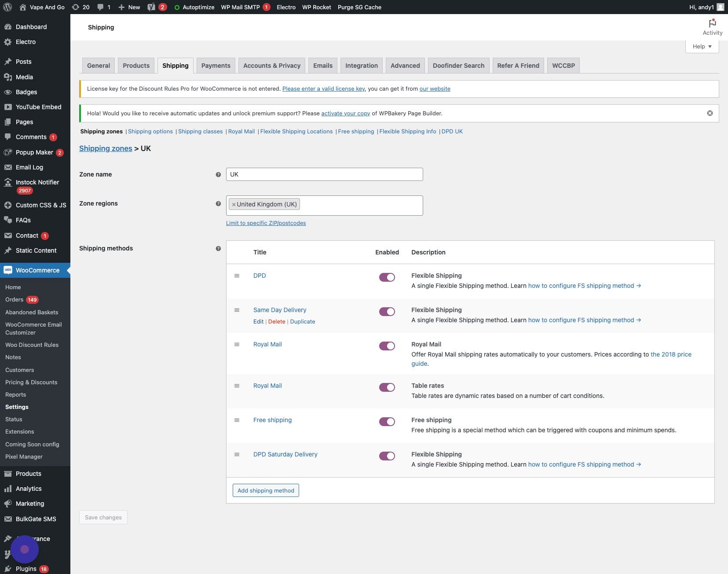
Task: Edit the Same Day Delivery method
Action: pyautogui.click(x=258, y=322)
